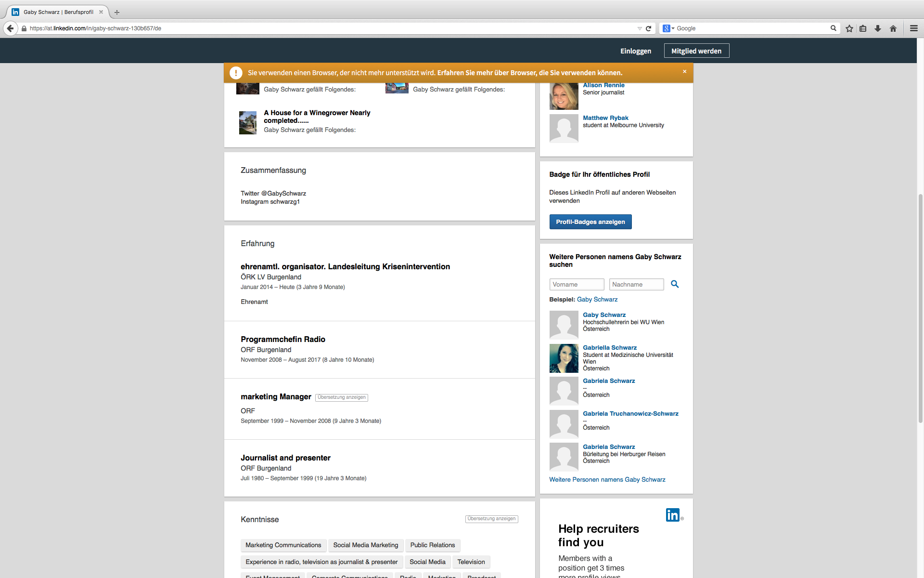Click the 'Twitter @GabySchwarz' summary line

273,194
